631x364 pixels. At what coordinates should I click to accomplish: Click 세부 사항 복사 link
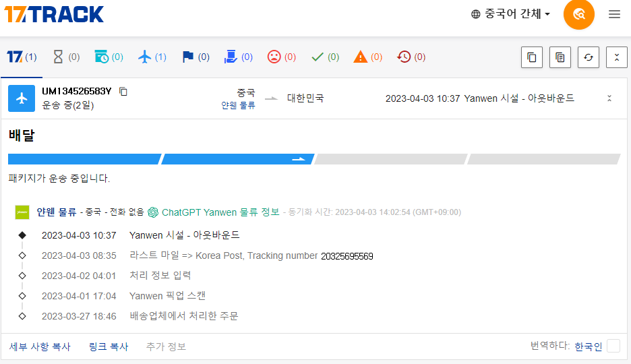tap(40, 346)
